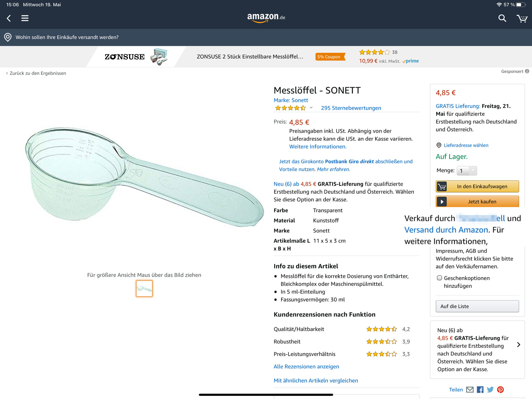Share on Twitter bird icon
The height and width of the screenshot is (399, 532).
pos(490,390)
